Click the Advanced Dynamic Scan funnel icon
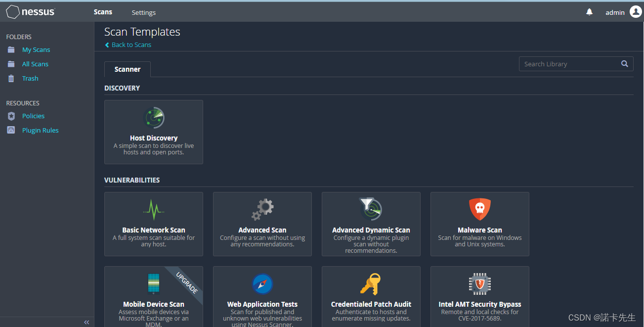This screenshot has width=644, height=327. click(371, 209)
